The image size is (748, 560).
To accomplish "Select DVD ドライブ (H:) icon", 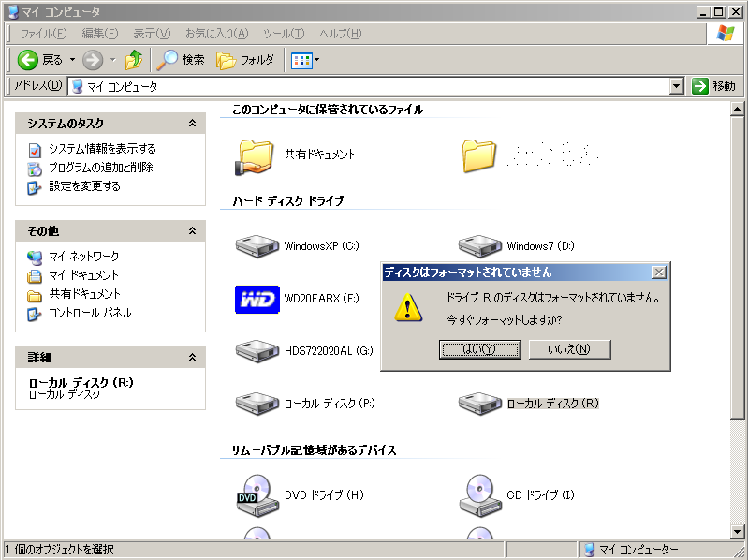I will point(257,495).
